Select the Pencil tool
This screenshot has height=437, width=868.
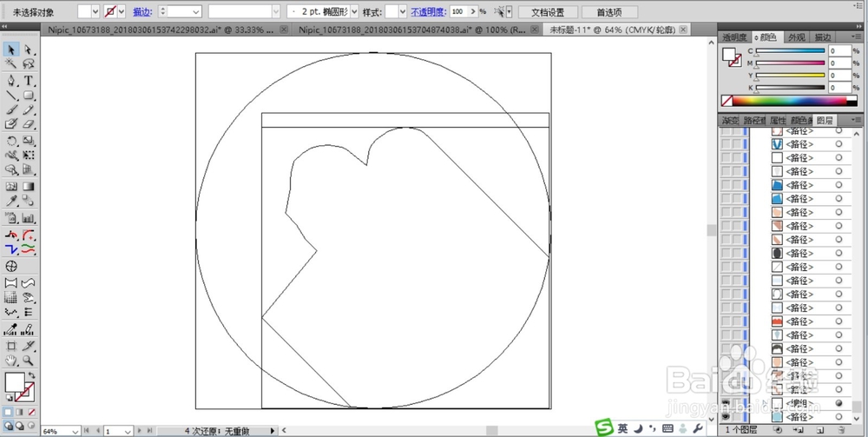point(29,109)
